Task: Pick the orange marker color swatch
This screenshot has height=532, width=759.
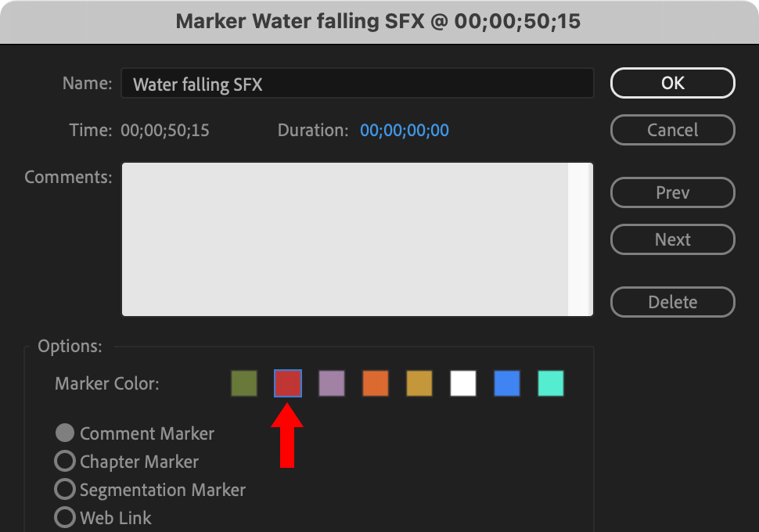Action: pos(376,383)
